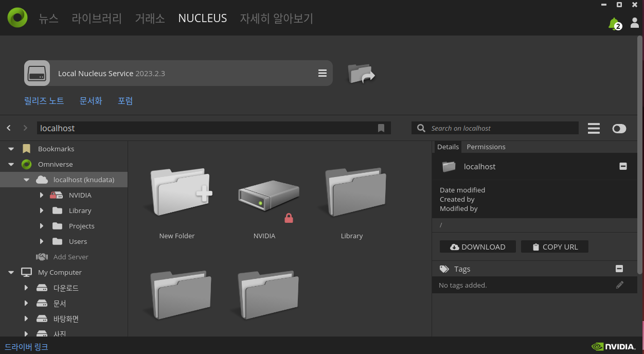Open the 자세히 알아보기 tab
644x354 pixels.
277,19
